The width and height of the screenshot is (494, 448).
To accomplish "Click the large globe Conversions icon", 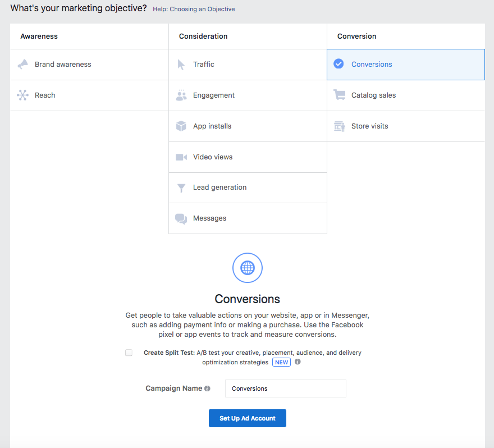I will (x=248, y=268).
